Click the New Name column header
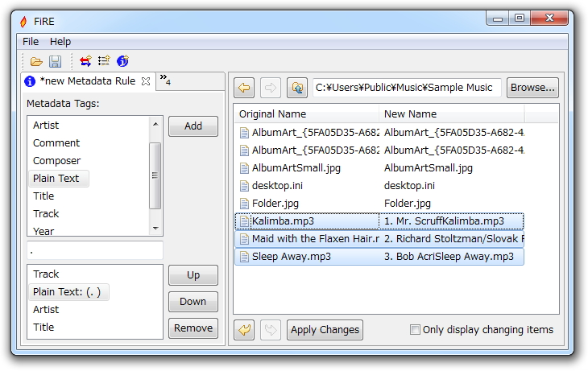This screenshot has width=588, height=371. pos(452,114)
